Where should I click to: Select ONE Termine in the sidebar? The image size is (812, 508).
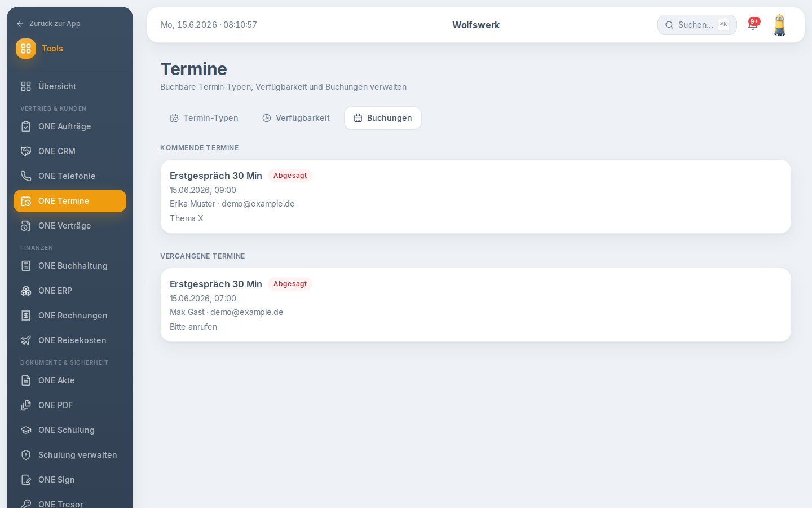[x=70, y=201]
